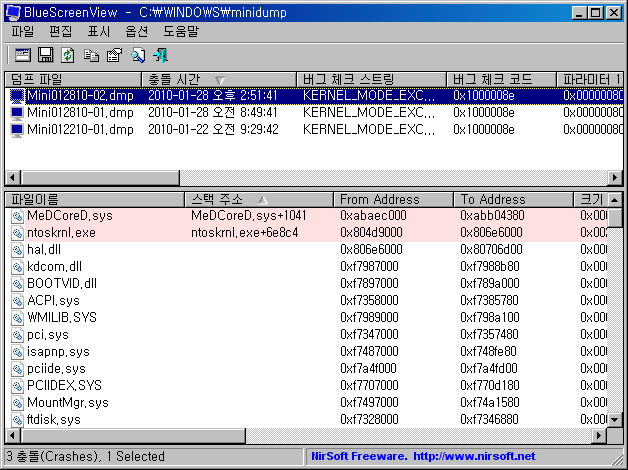628x470 pixels.
Task: Click down arrow of lower pane vertical scrollbar
Action: pos(615,420)
